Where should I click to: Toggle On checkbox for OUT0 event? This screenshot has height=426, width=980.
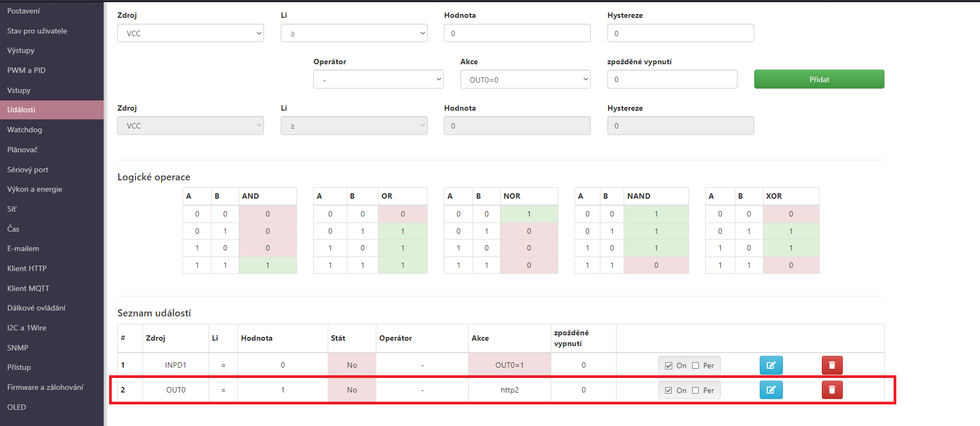(x=669, y=390)
